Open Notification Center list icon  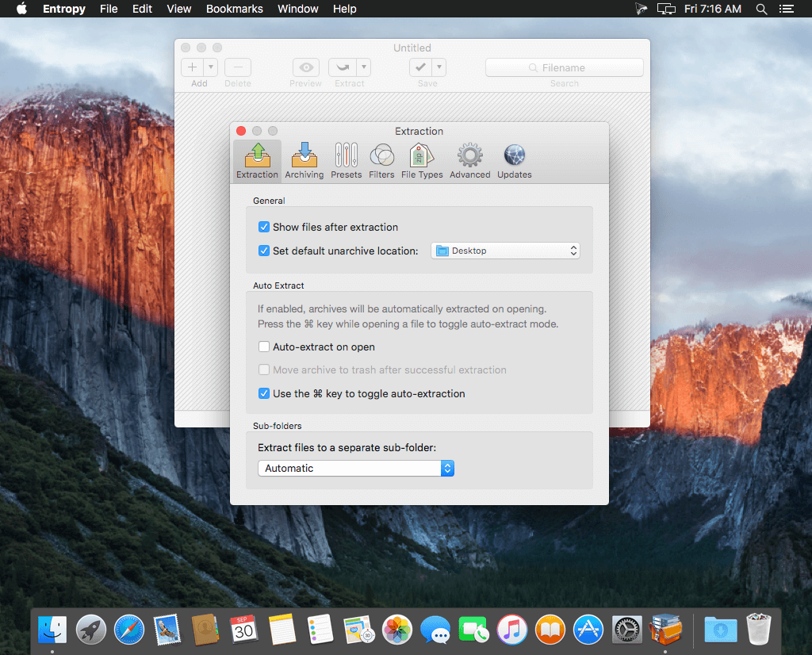coord(786,9)
